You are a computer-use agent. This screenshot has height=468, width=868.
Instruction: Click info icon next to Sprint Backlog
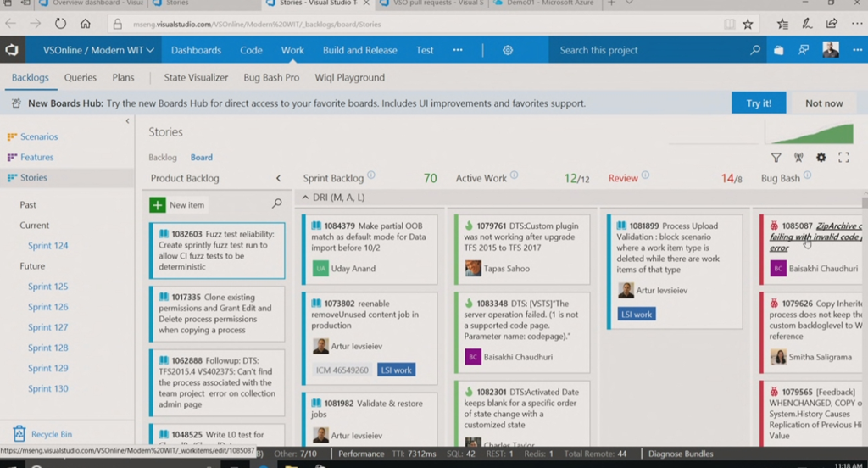coord(371,175)
